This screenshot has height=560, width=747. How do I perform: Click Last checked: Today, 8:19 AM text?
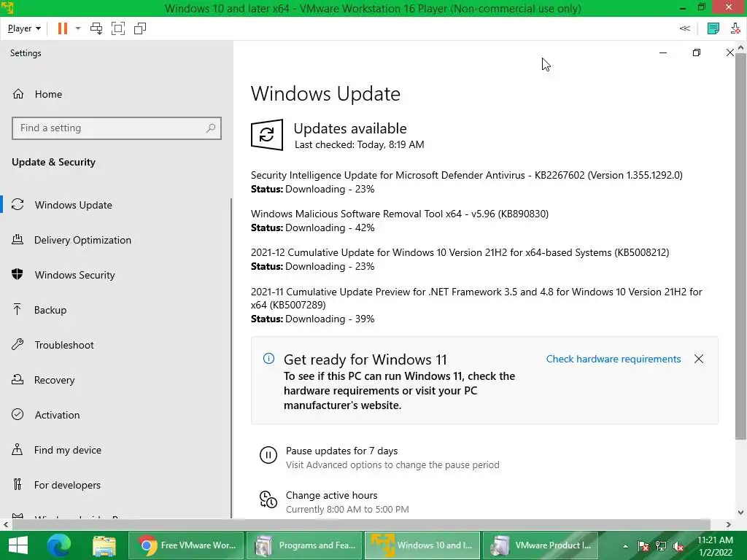[359, 145]
